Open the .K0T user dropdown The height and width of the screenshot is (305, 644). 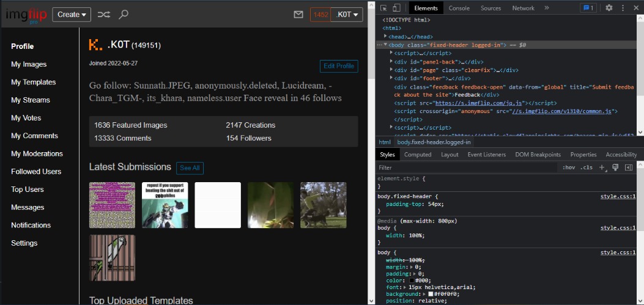click(x=347, y=15)
